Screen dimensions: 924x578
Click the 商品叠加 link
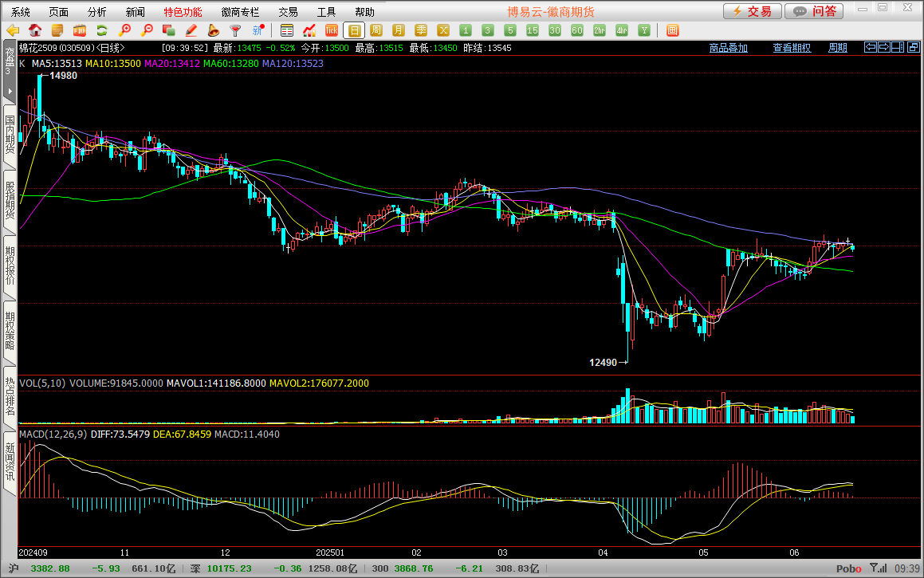coord(729,48)
